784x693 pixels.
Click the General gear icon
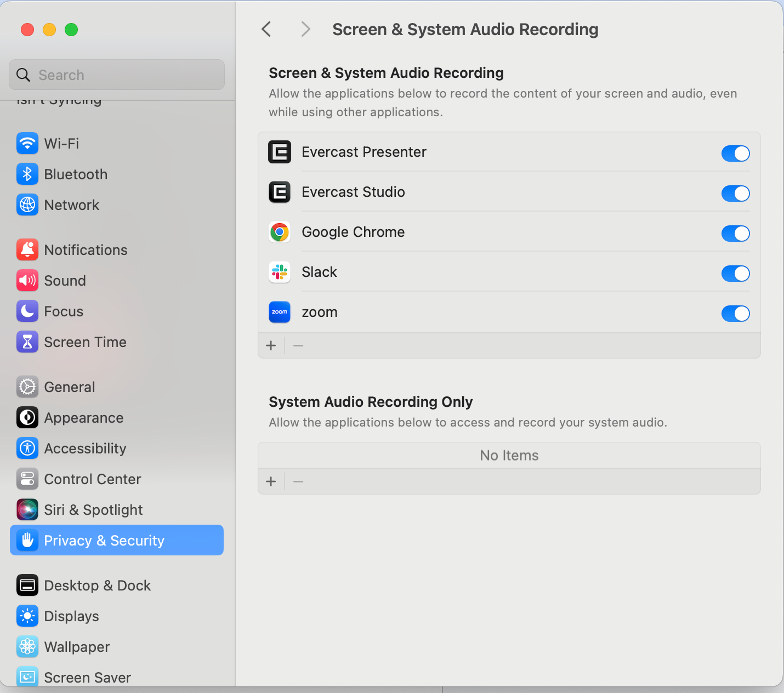27,387
